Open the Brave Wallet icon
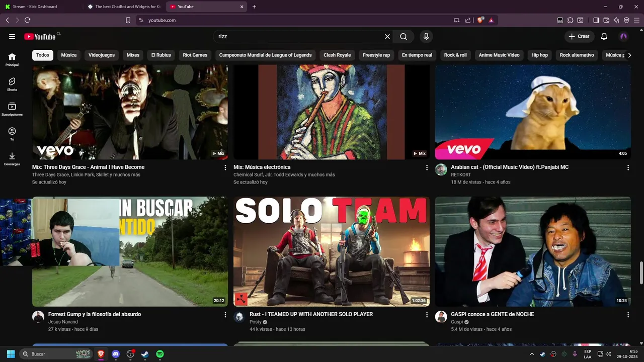 click(x=606, y=20)
